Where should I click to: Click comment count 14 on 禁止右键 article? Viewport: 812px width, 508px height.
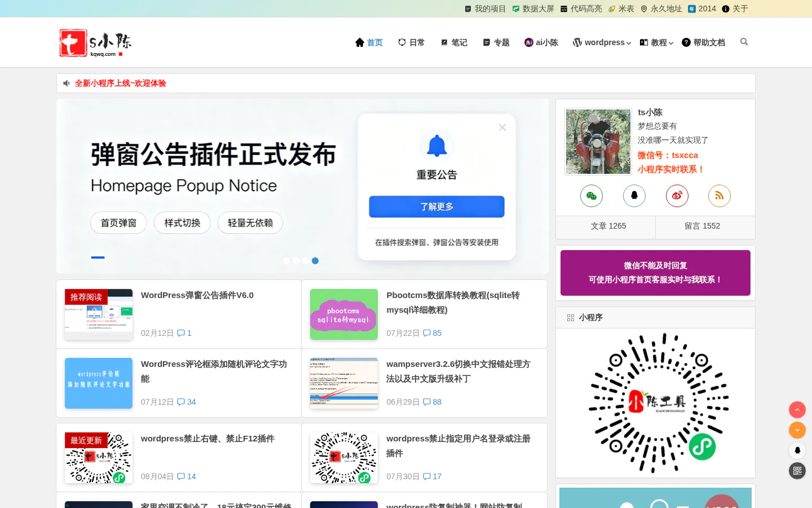point(187,476)
